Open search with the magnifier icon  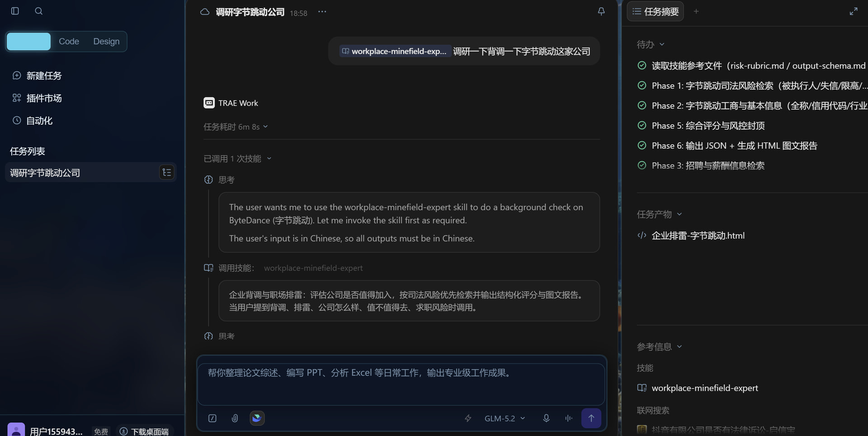(39, 11)
